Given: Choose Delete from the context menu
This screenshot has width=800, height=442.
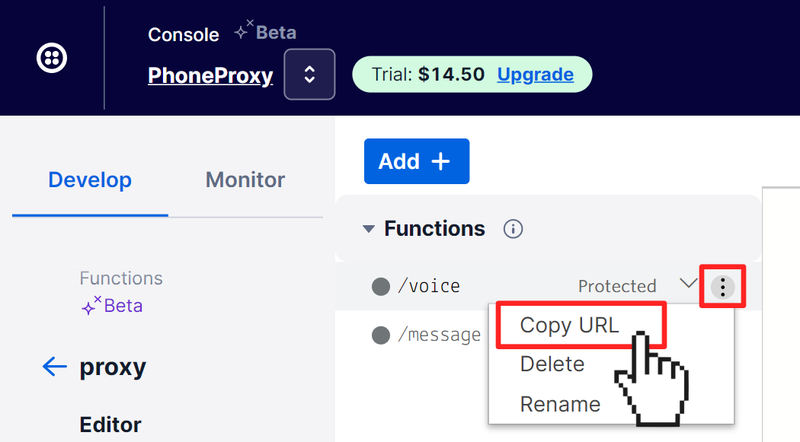Looking at the screenshot, I should click(x=552, y=364).
